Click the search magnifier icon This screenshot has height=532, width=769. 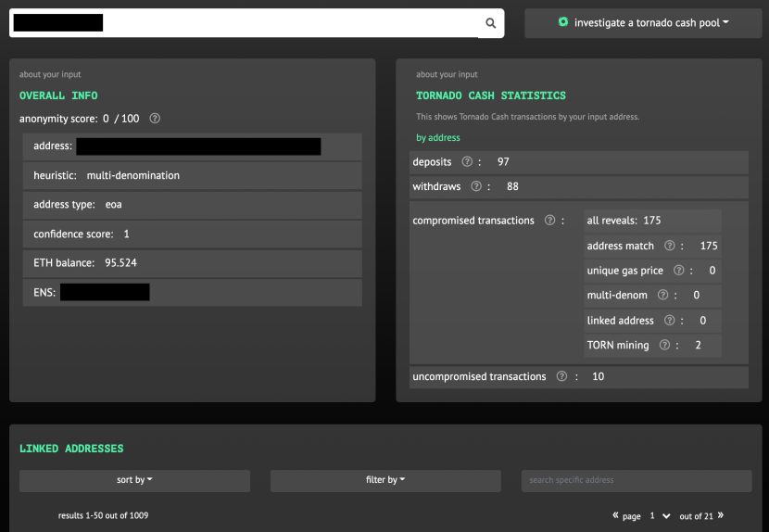pos(490,23)
